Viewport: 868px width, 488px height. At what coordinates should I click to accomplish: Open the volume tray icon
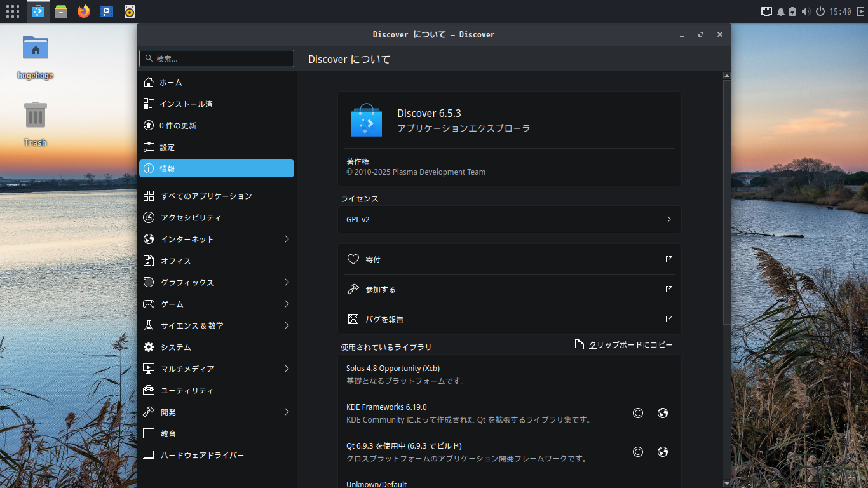[x=806, y=11]
